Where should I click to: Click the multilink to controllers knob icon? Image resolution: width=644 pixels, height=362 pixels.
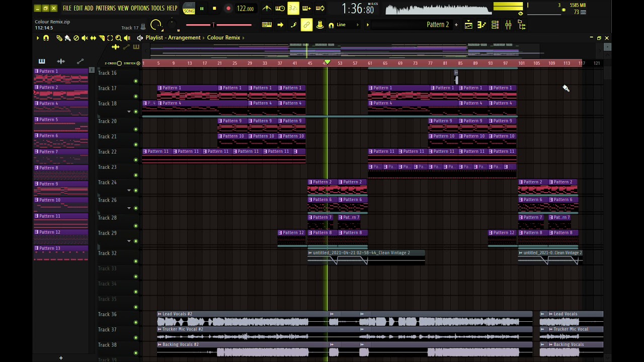(x=319, y=25)
